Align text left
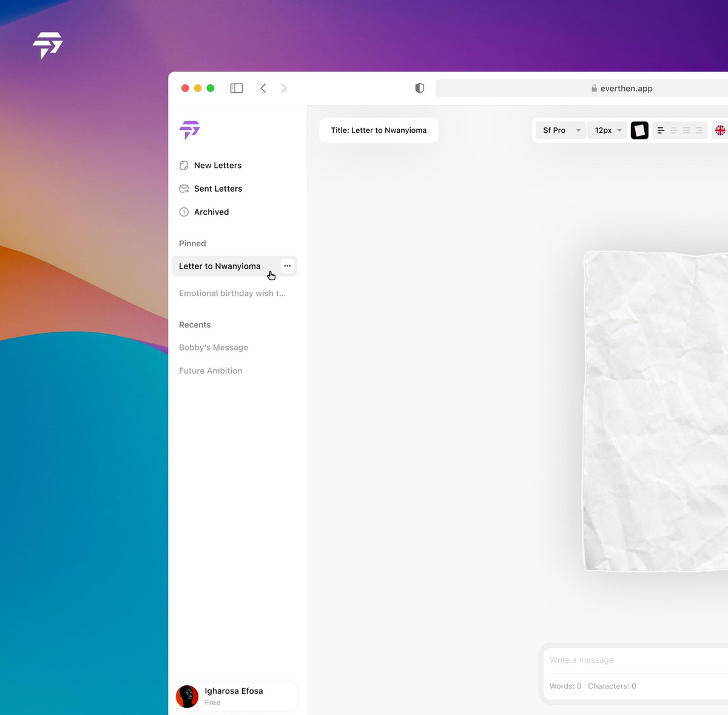728x715 pixels. [x=661, y=130]
